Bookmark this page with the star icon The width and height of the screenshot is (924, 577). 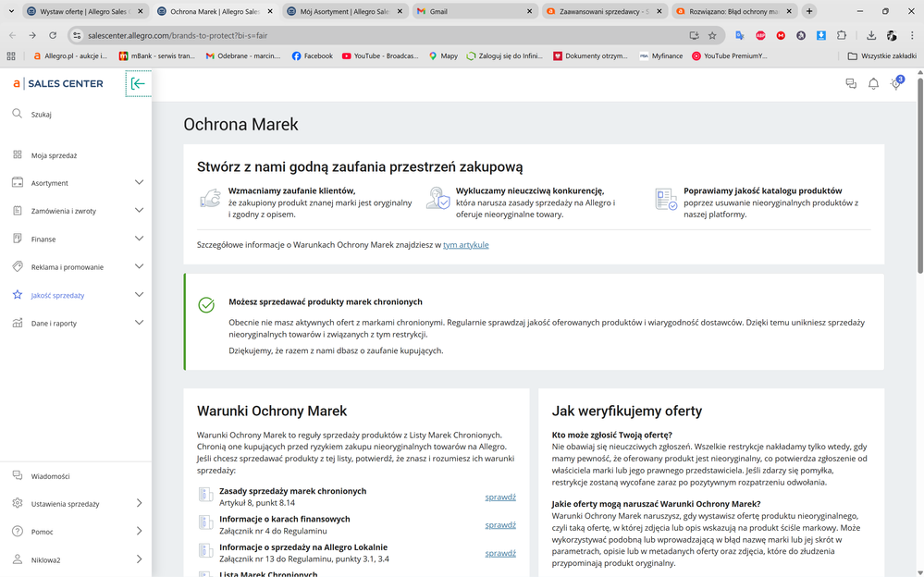tap(712, 35)
